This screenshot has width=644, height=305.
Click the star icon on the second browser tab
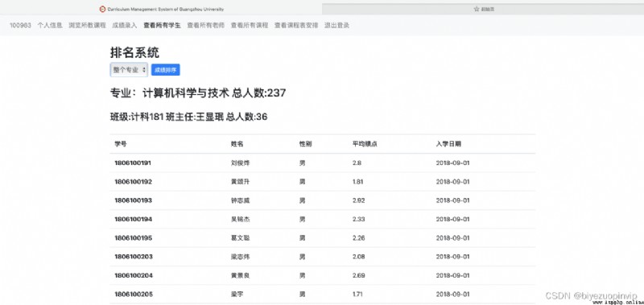477,9
